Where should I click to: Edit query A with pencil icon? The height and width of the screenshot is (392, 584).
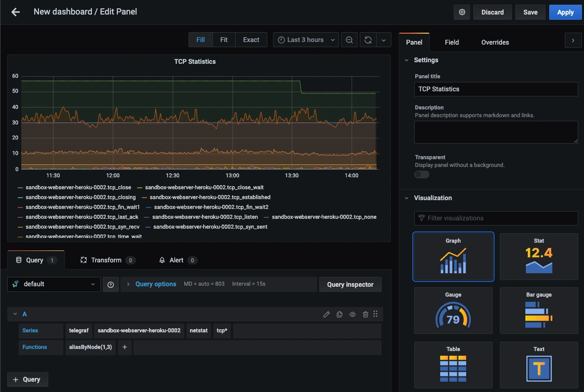pyautogui.click(x=327, y=314)
